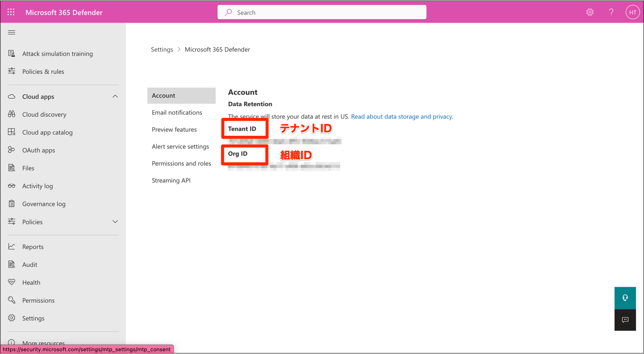Click the Read about data storage link
The height and width of the screenshot is (354, 644).
[x=401, y=116]
